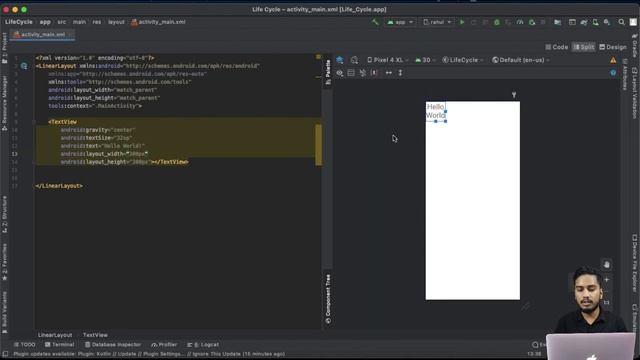Zoom in with the plus button in preview
Screen dimensions: 640x360
(607, 280)
